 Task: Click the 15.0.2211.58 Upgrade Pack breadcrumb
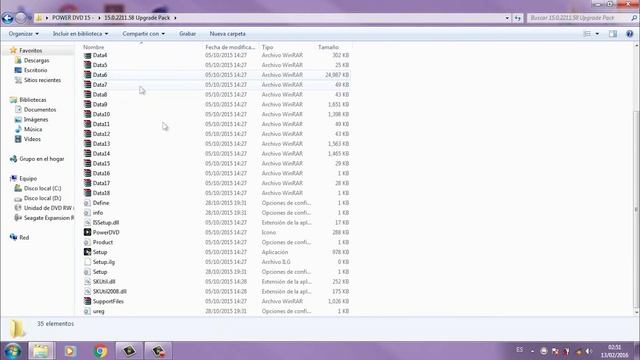(x=137, y=18)
